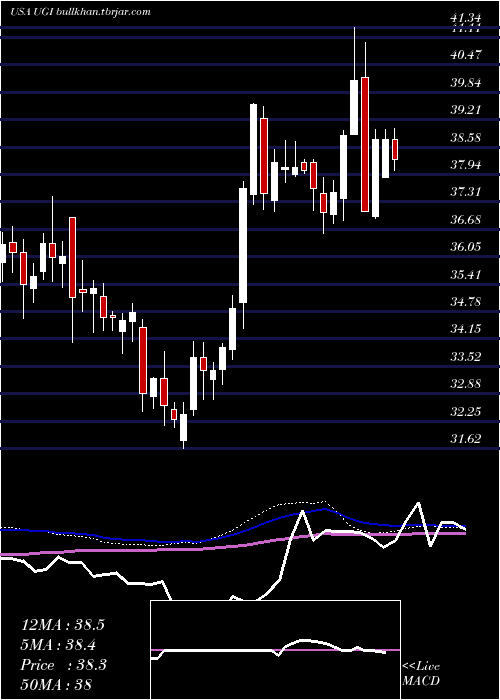Click the 39.21 price axis label
The image size is (500, 700).
(466, 110)
